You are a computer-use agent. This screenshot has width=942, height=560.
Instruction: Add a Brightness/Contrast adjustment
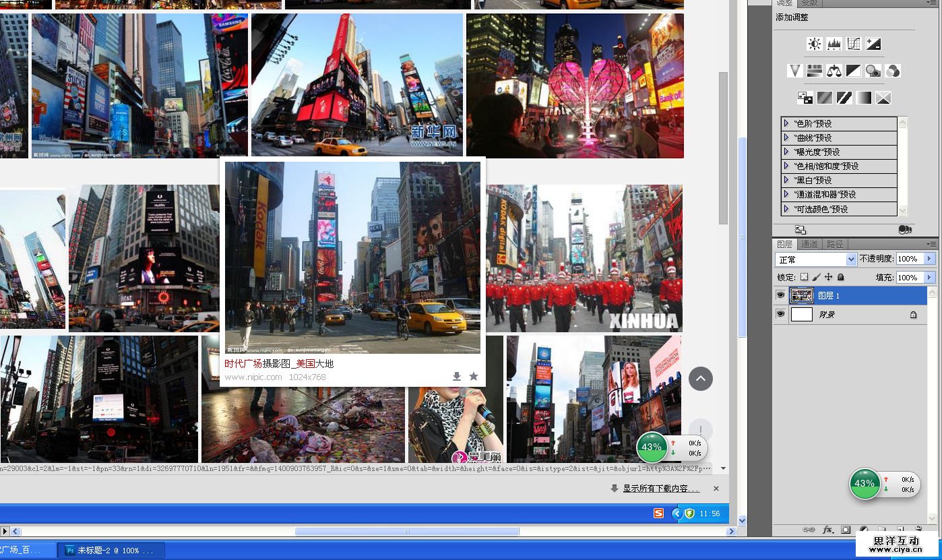point(815,44)
